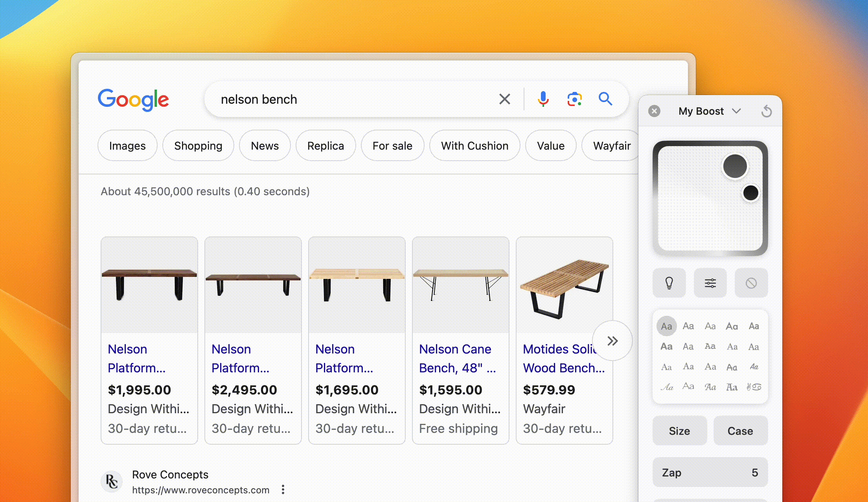Reset boost with the undo arrow icon
This screenshot has height=502, width=868.
click(766, 111)
